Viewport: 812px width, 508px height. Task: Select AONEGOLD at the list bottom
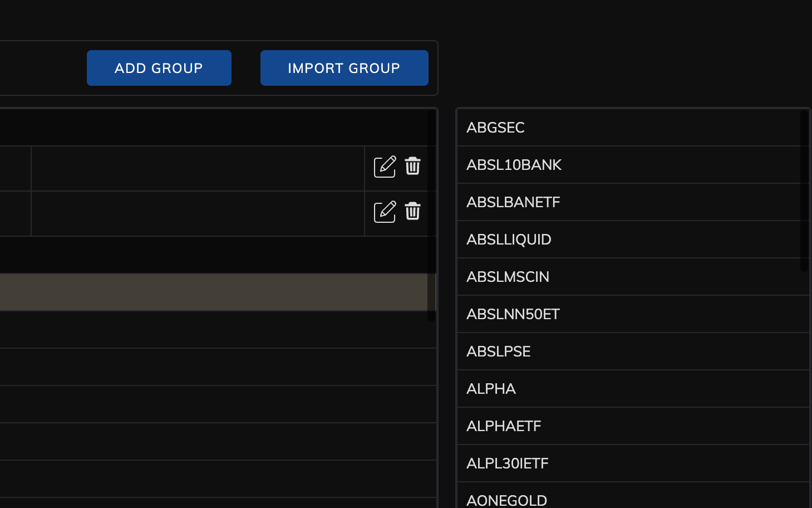click(633, 496)
